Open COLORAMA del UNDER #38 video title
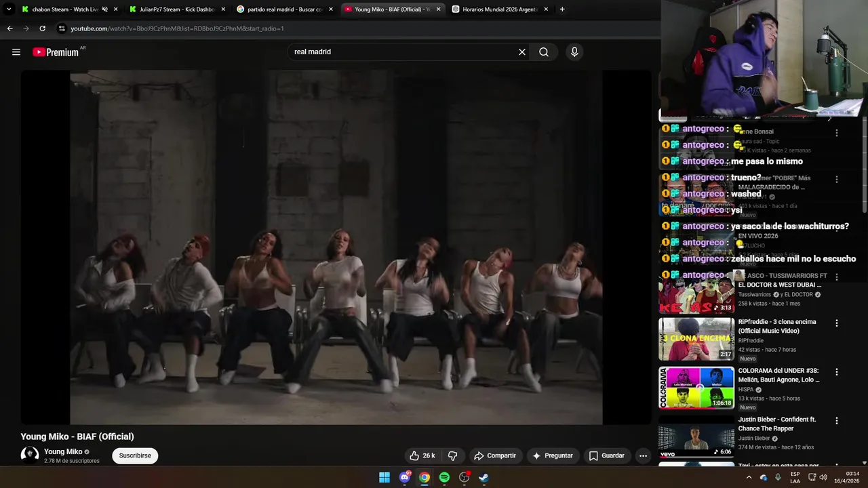868x488 pixels. tap(779, 375)
